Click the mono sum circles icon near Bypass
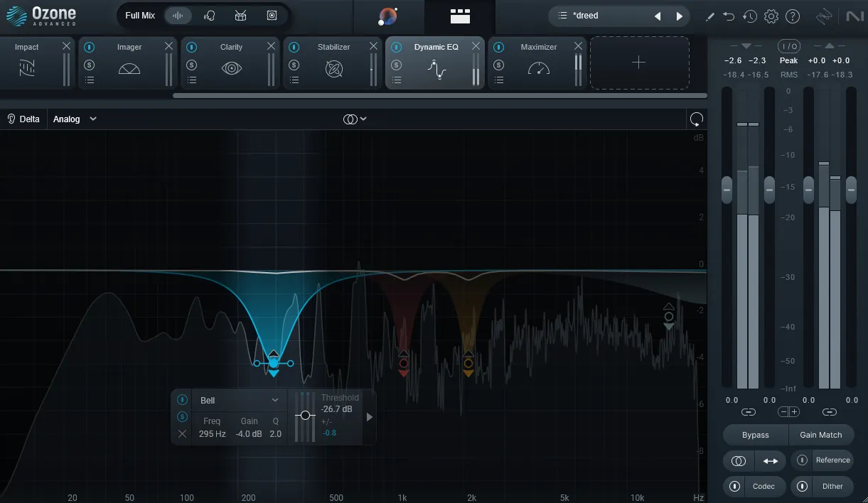This screenshot has width=868, height=503. [739, 461]
